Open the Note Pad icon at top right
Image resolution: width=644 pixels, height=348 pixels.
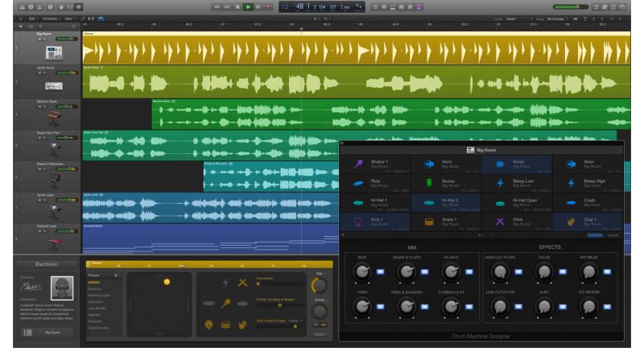pos(605,7)
